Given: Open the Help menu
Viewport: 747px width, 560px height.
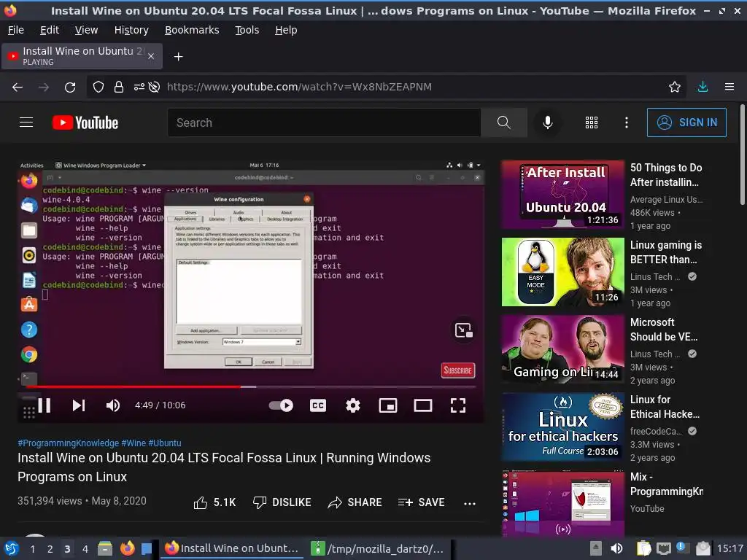Looking at the screenshot, I should [x=286, y=30].
